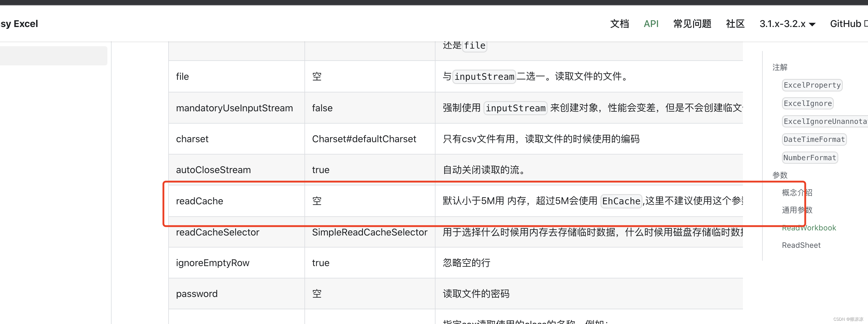Click the password parameter cell
Screen dimensions: 868x324
tap(237, 294)
